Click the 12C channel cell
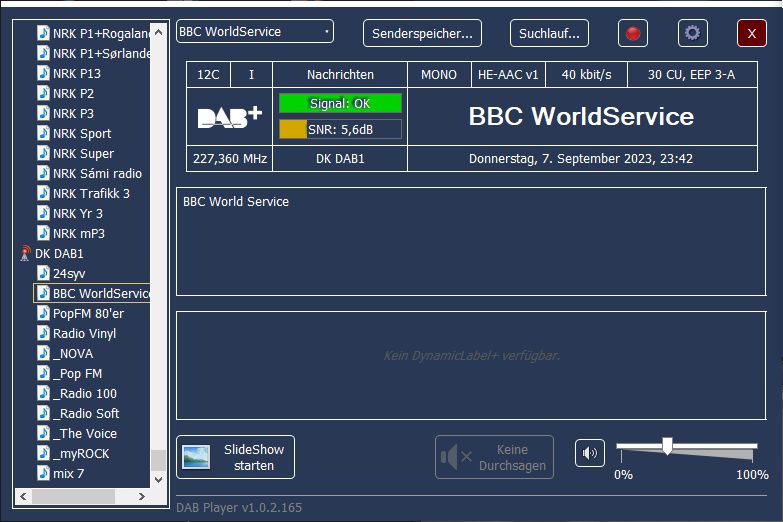 pos(208,75)
